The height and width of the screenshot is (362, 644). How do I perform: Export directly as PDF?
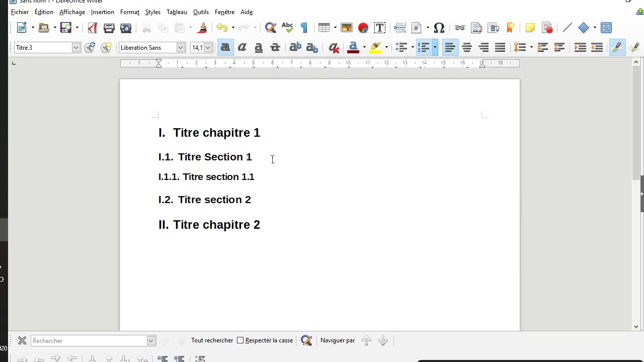[x=93, y=28]
